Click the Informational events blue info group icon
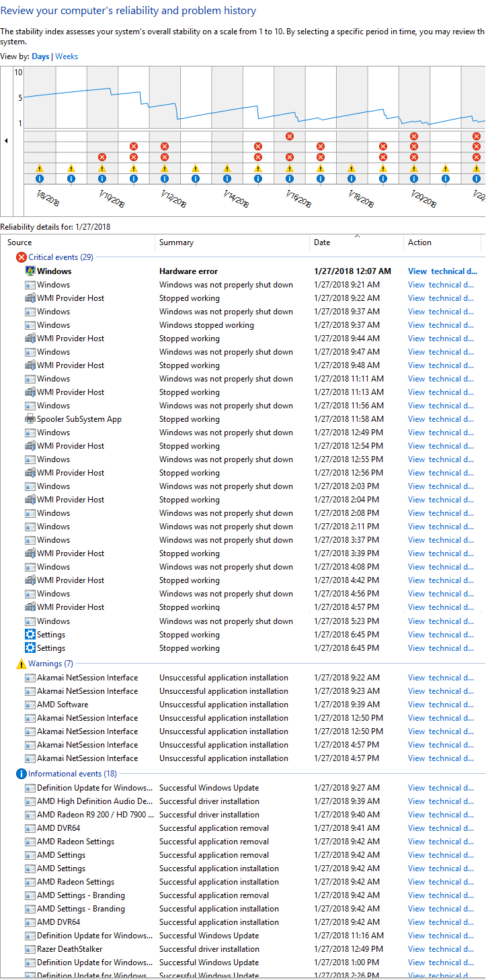Image resolution: width=488 pixels, height=980 pixels. click(x=22, y=774)
